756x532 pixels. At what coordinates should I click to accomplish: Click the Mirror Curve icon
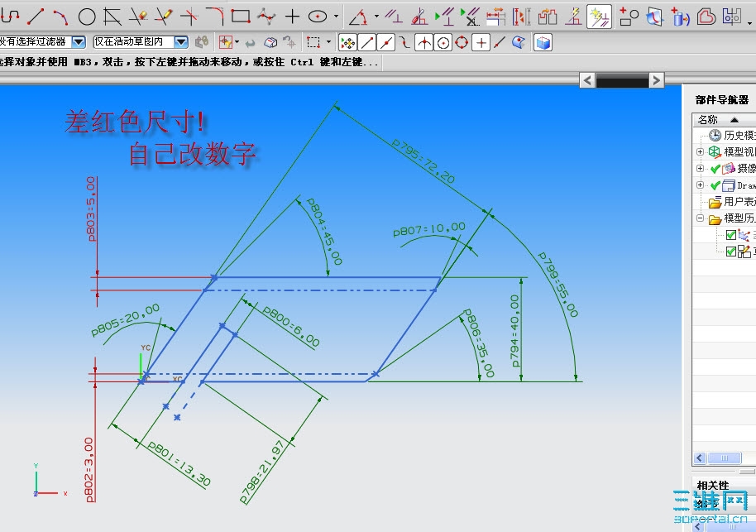(732, 17)
